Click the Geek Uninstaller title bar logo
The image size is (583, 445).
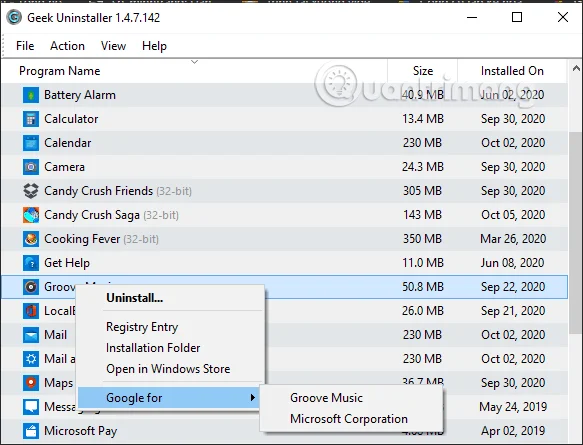click(14, 17)
